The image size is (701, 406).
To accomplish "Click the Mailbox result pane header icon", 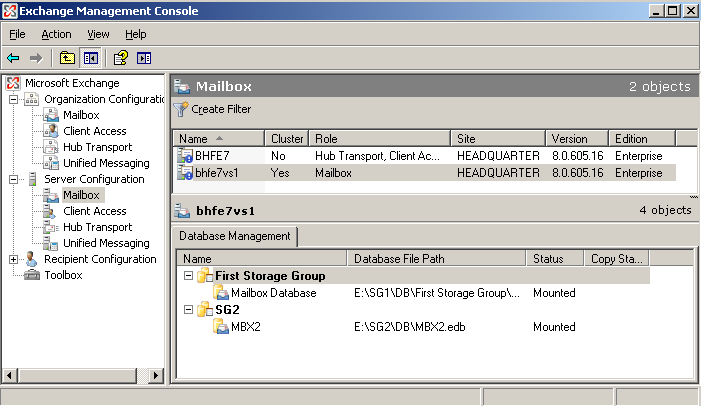I will pos(182,86).
